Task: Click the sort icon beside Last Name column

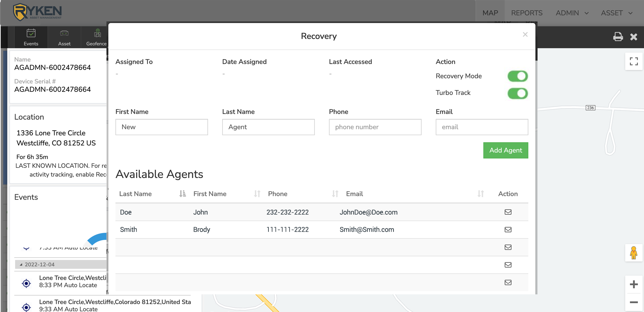Action: [x=182, y=194]
